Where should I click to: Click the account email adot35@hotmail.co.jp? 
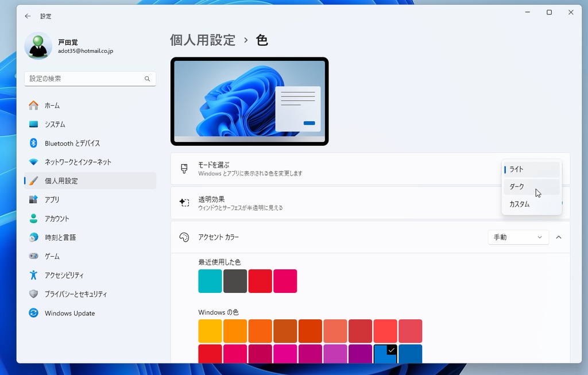pos(86,51)
